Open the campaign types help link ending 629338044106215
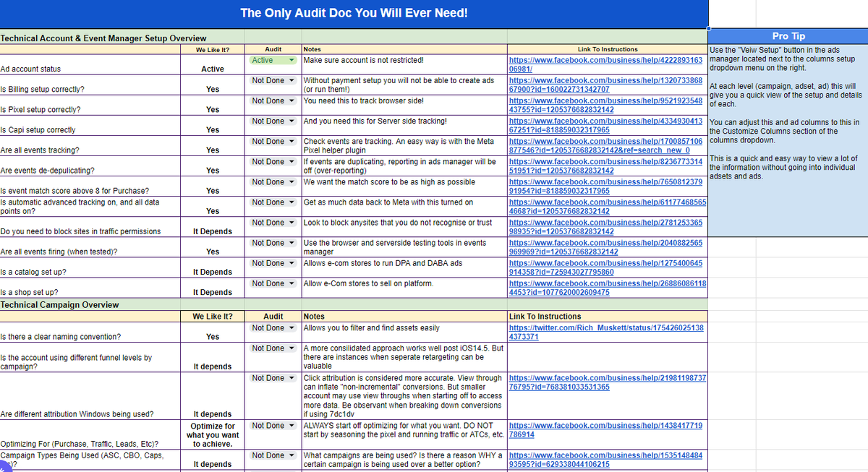 tap(606, 459)
